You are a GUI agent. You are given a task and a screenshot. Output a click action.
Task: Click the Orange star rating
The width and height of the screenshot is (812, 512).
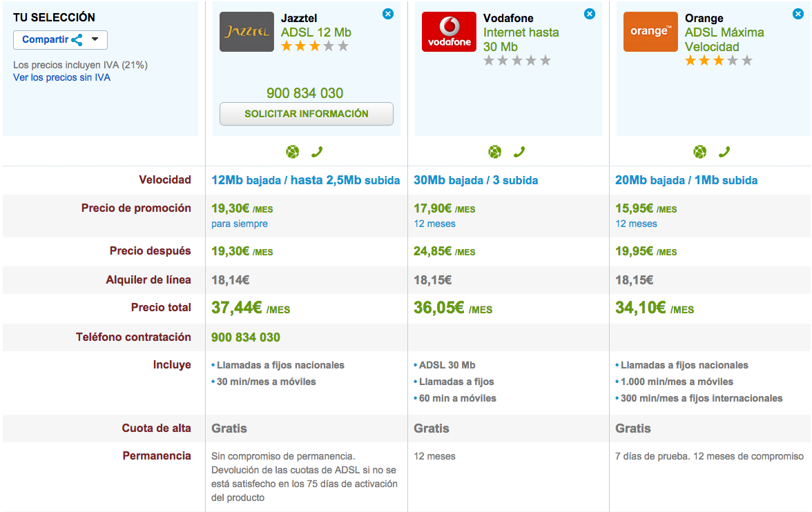coord(718,61)
